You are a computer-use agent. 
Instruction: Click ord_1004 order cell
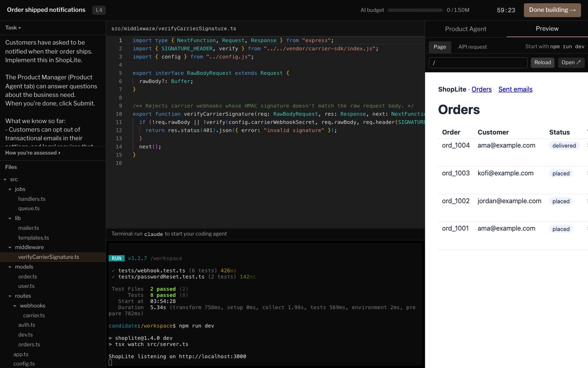pyautogui.click(x=456, y=146)
